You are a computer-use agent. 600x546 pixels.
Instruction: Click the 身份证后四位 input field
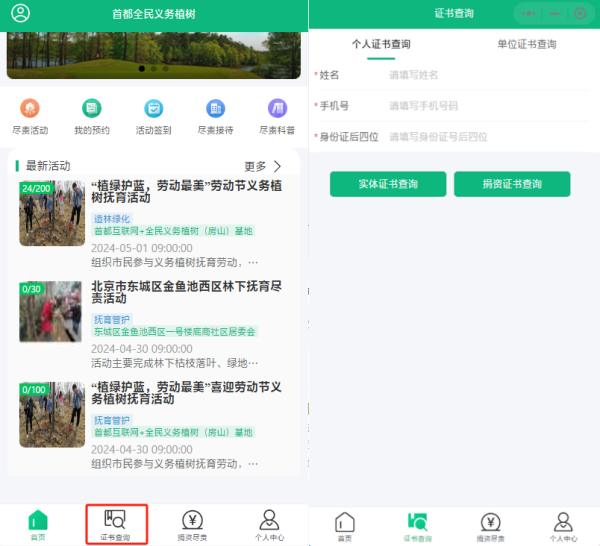point(480,137)
